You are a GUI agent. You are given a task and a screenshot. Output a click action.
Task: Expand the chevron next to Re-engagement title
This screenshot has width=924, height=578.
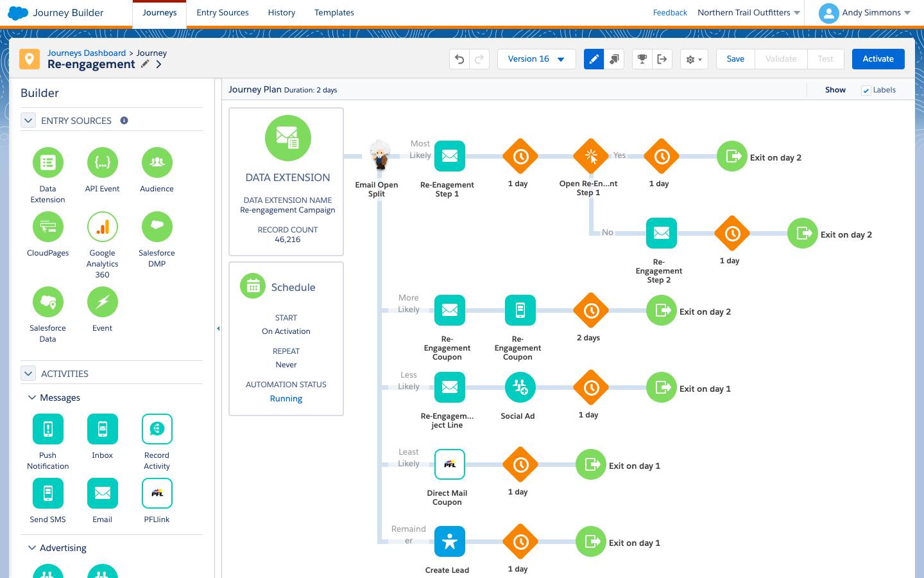click(x=158, y=64)
